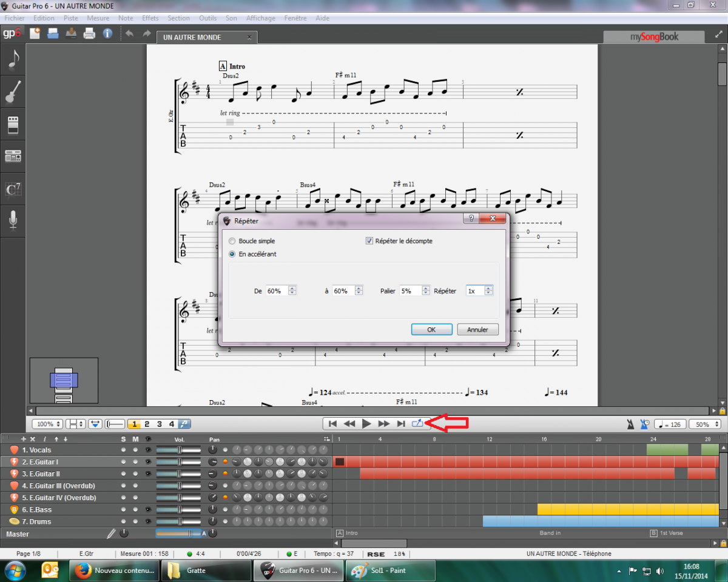Image resolution: width=728 pixels, height=582 pixels.
Task: Open a file with the blue folder icon
Action: click(53, 33)
